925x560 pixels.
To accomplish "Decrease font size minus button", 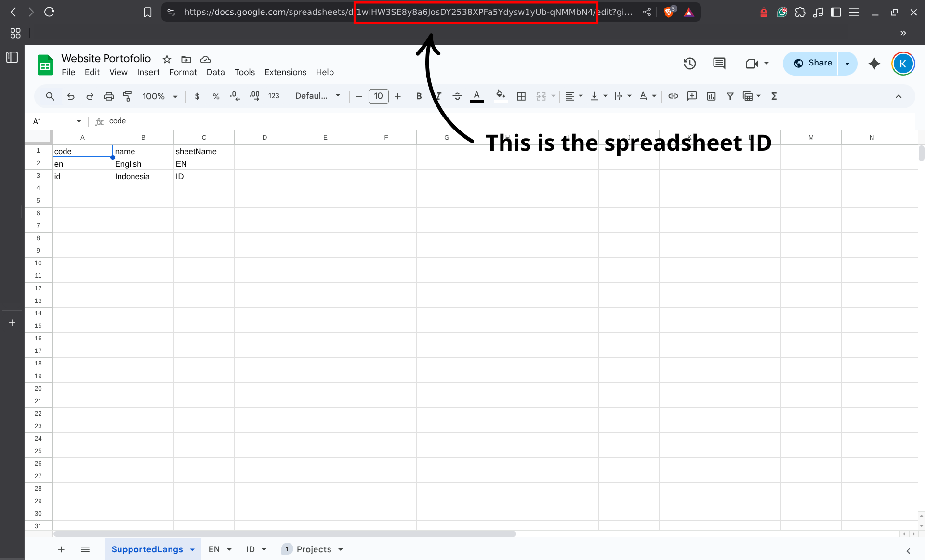I will click(x=359, y=96).
